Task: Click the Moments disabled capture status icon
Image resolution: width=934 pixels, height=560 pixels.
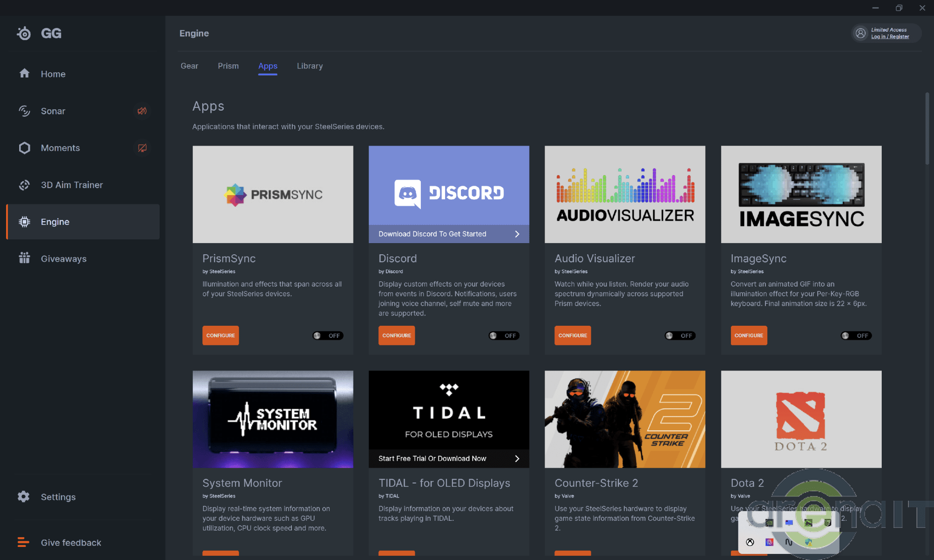Action: click(142, 148)
